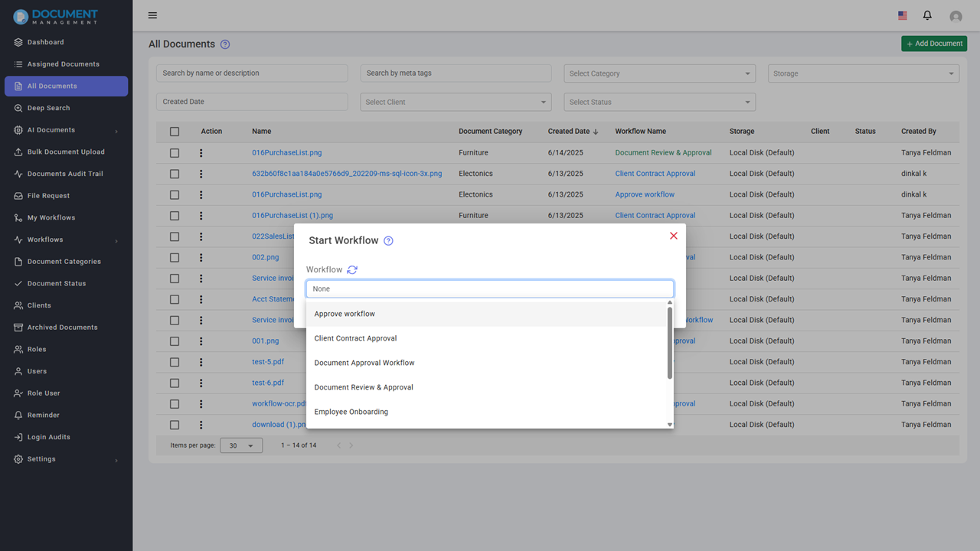
Task: Check the box for test-6.pdf row
Action: [x=175, y=383]
